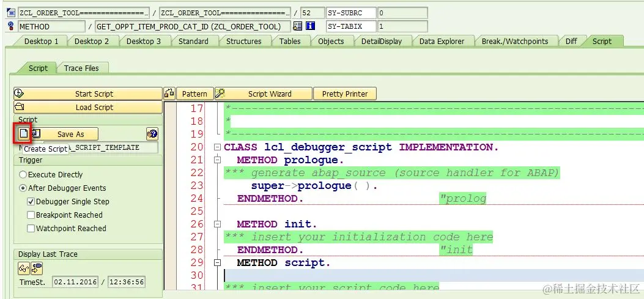Click the Save As button
This screenshot has width=644, height=299.
click(x=70, y=134)
